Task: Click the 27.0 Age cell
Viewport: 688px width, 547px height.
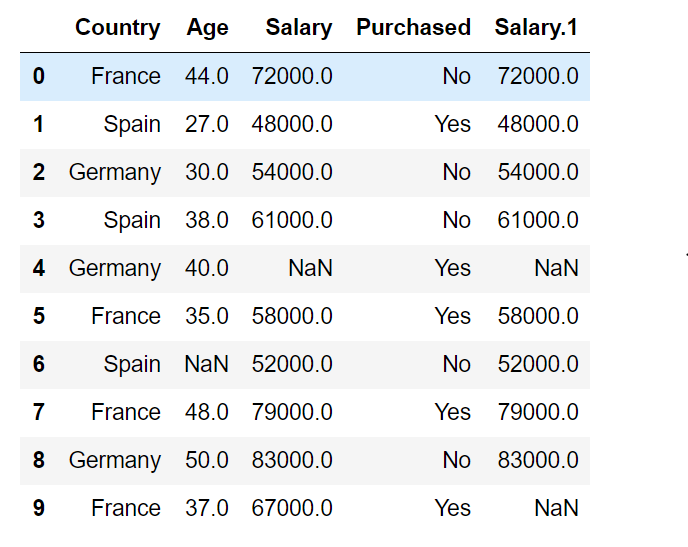Action: tap(206, 124)
